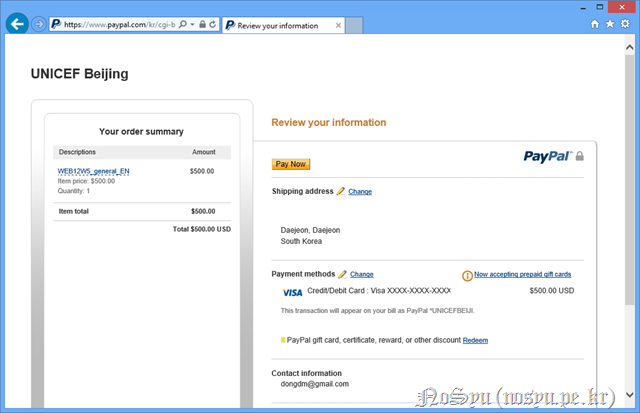Open the IE Home page icon
The image size is (640, 413).
[596, 23]
